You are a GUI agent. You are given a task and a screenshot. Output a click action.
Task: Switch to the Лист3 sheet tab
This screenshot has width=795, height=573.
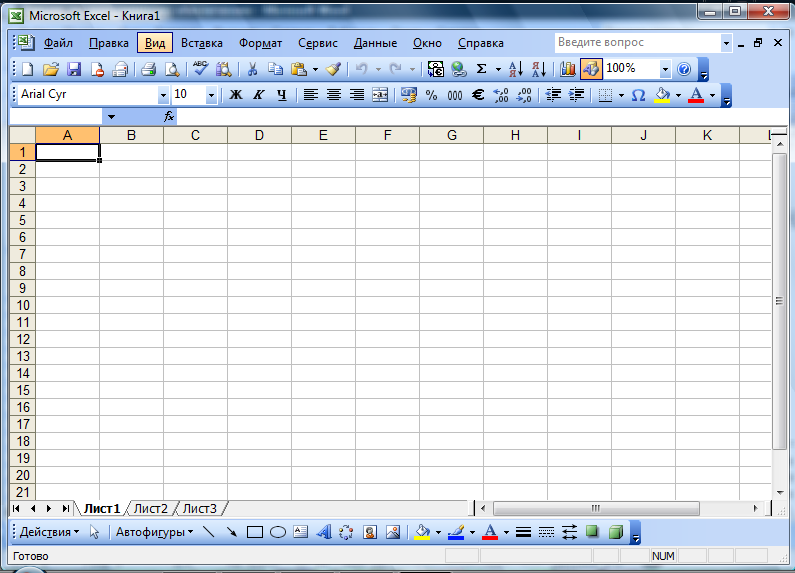[x=200, y=508]
